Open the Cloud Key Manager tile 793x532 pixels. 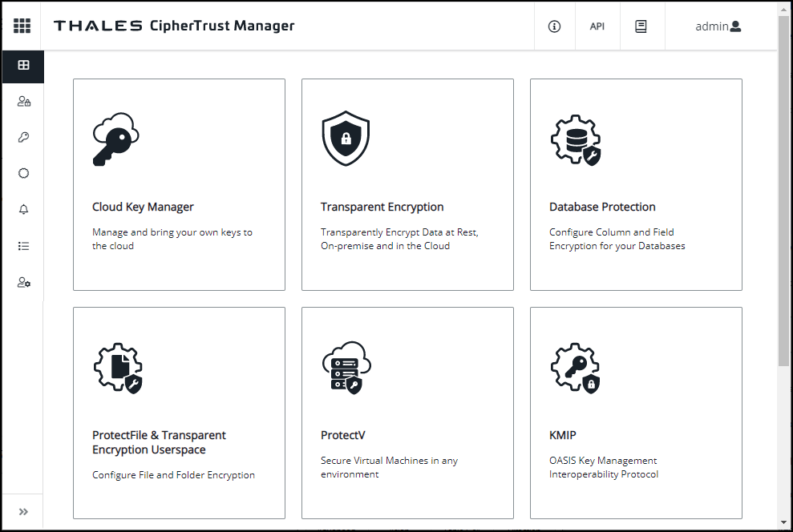tap(179, 184)
